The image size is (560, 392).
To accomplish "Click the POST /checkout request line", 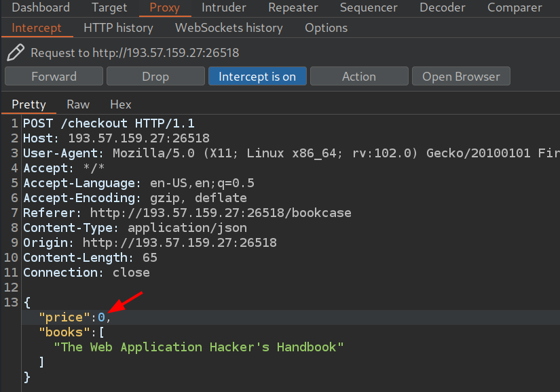I will [x=109, y=123].
